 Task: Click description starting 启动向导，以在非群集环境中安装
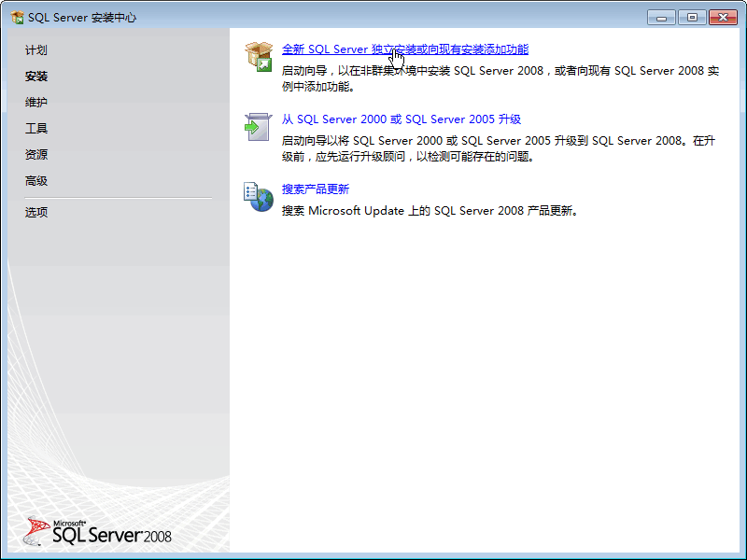click(x=500, y=78)
